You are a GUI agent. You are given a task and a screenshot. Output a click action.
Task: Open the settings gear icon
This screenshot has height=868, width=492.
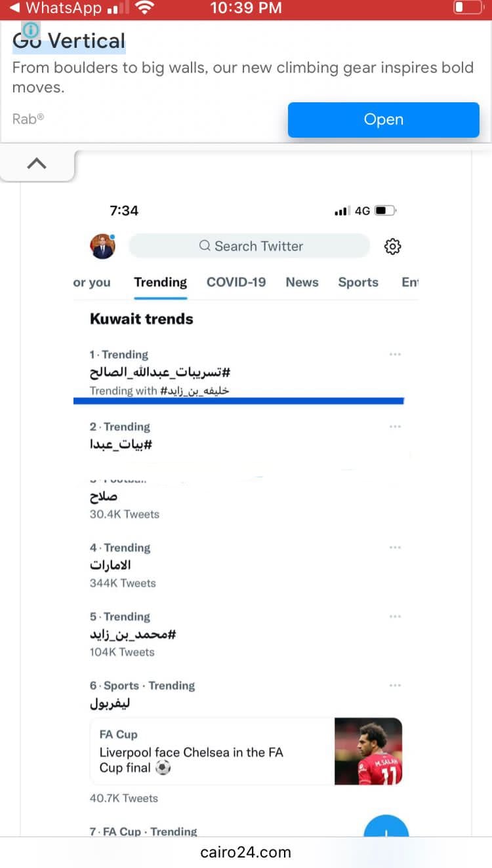(392, 247)
